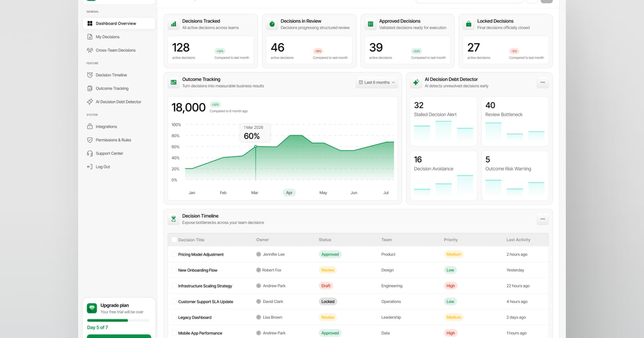644x338 pixels.
Task: Click the green Upgrade plan gem icon
Action: pos(92,308)
